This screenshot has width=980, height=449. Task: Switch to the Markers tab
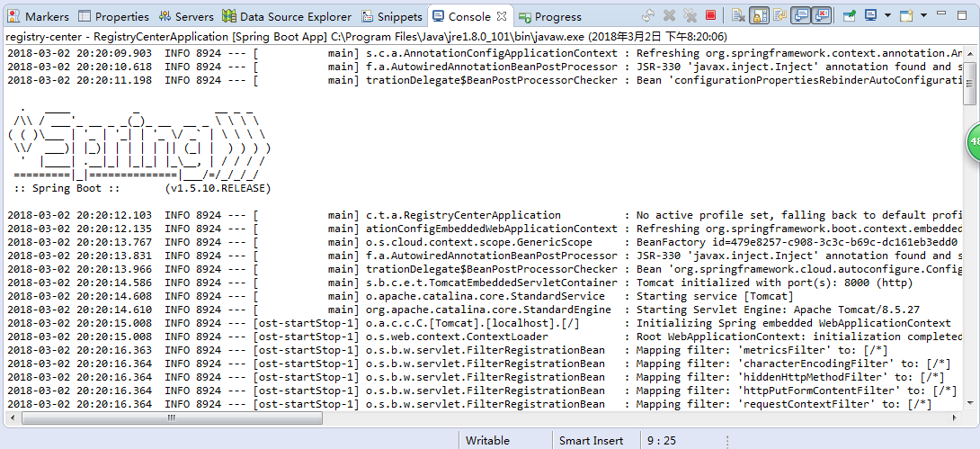pos(40,16)
